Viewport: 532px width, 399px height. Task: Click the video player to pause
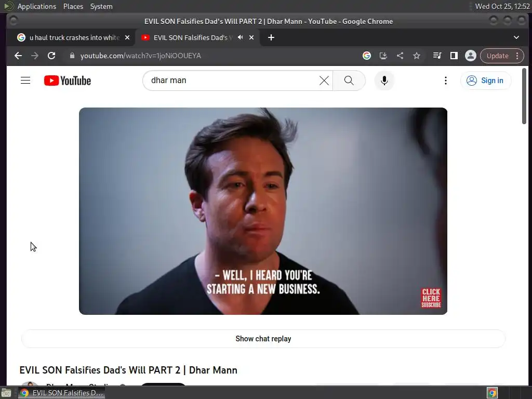click(x=263, y=211)
